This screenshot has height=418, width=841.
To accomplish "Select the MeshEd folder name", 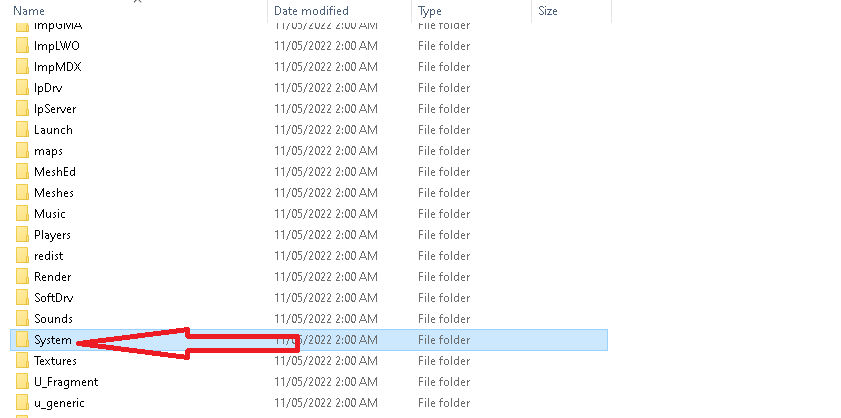I will (55, 172).
